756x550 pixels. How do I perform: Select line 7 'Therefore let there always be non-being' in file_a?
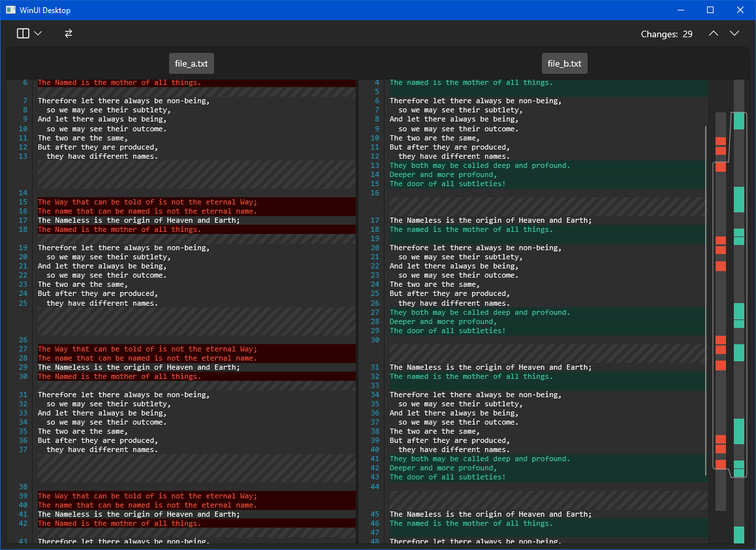click(x=197, y=101)
